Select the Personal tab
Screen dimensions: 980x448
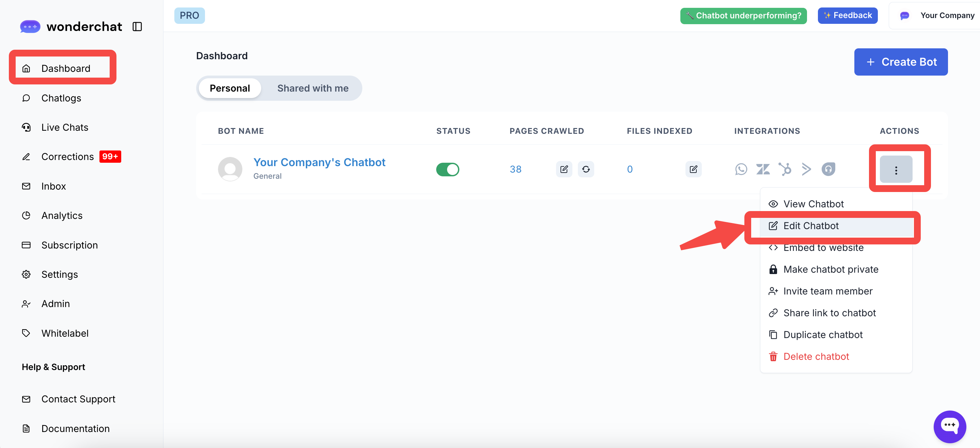pos(230,88)
